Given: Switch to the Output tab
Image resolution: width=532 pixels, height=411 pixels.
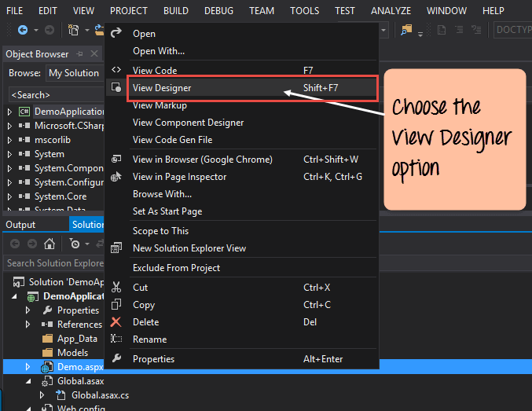Looking at the screenshot, I should click(21, 225).
